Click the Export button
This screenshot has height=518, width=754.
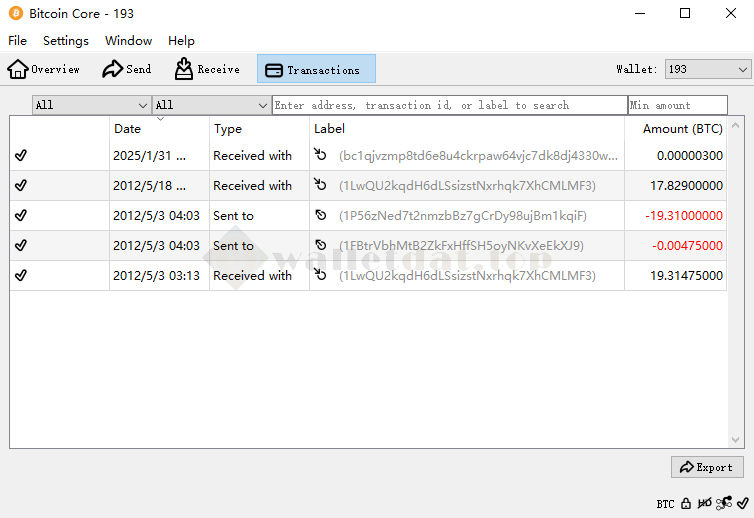point(706,467)
